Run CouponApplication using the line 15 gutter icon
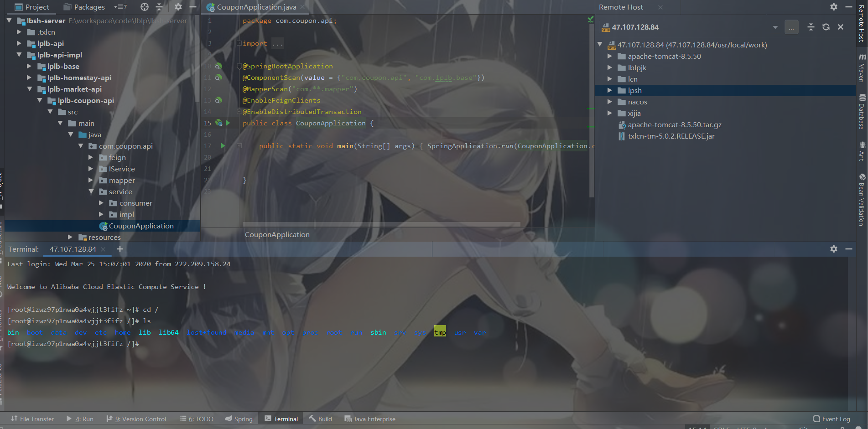868x429 pixels. [228, 123]
